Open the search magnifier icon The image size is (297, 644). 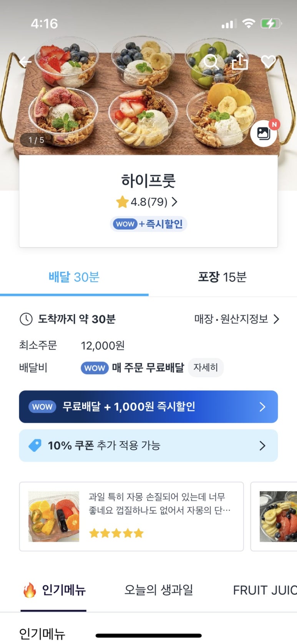211,62
